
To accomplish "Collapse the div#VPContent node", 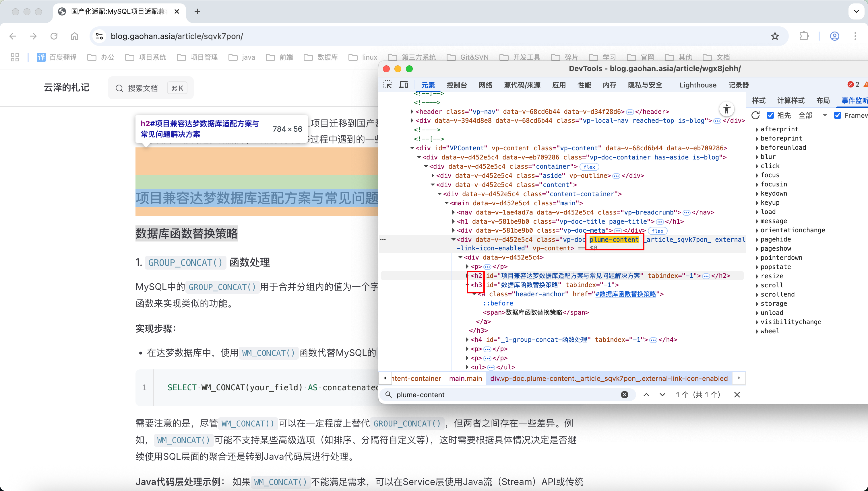I will click(412, 148).
